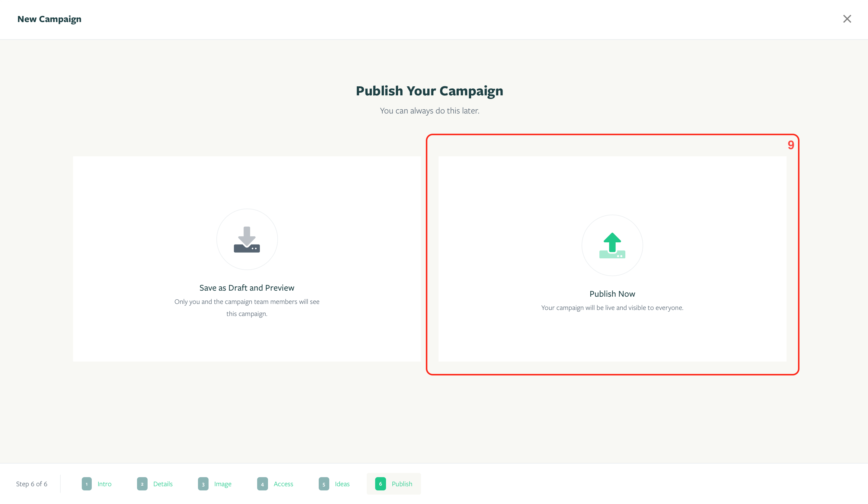Select Save as Draft and Preview title
The image size is (868, 504).
point(247,288)
